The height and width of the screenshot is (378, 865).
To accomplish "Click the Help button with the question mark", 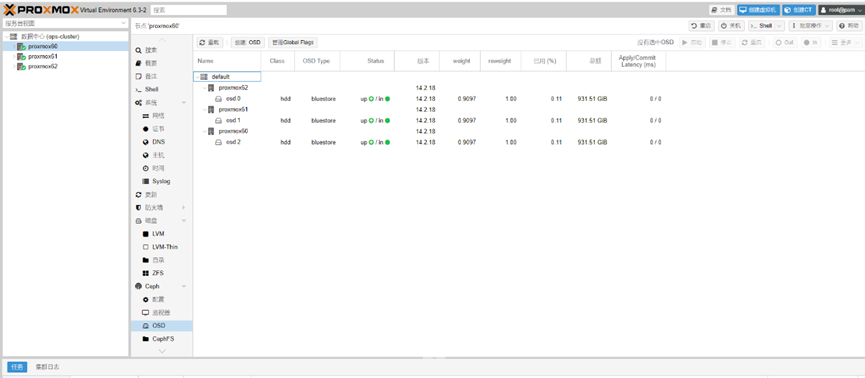I will [x=849, y=26].
